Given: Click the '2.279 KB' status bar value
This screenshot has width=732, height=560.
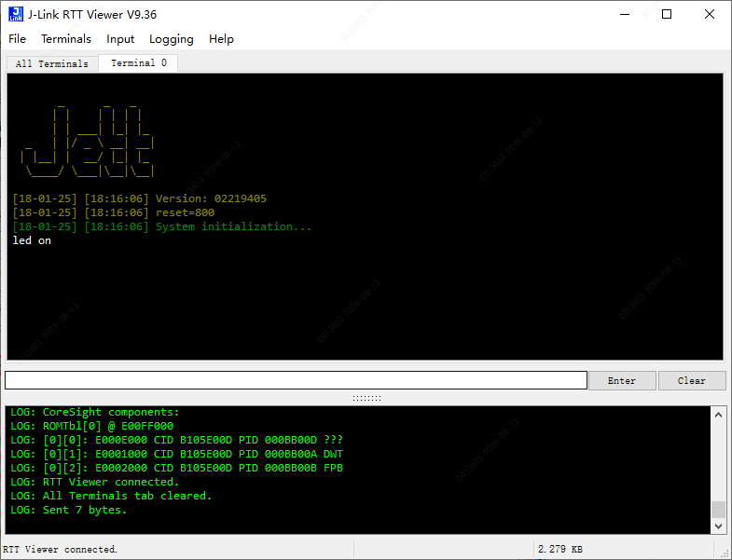Looking at the screenshot, I should [560, 549].
